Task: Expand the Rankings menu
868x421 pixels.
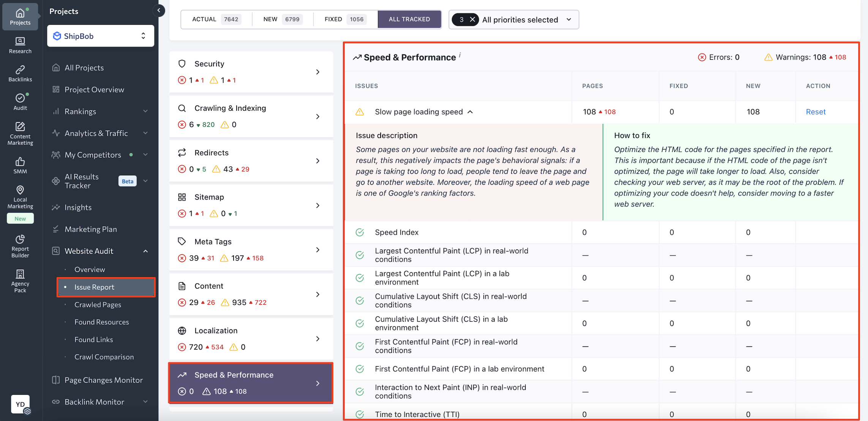Action: [80, 111]
